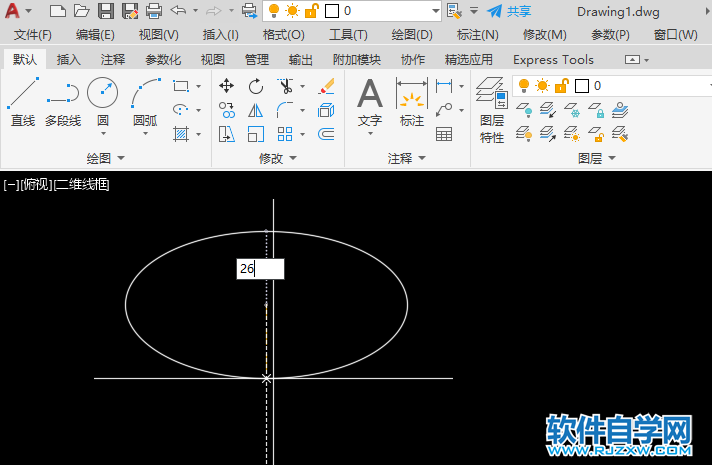The width and height of the screenshot is (712, 465).
Task: Open 图层特性 layer properties manager
Action: (x=491, y=108)
